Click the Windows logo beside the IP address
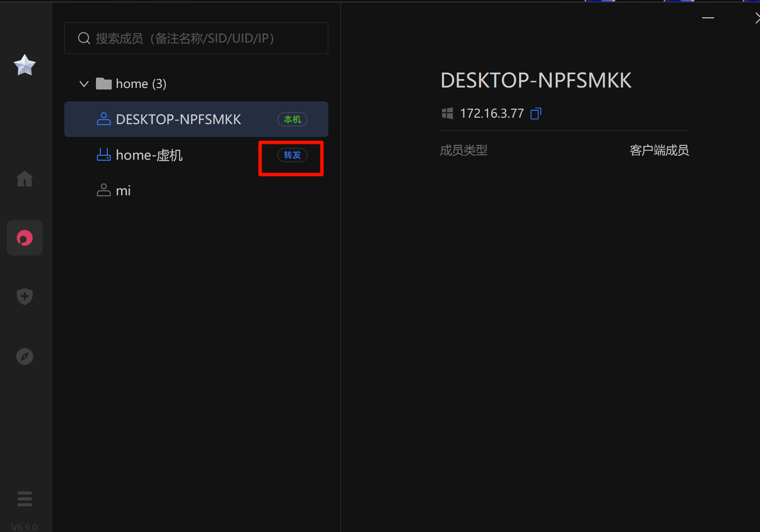Viewport: 760px width, 532px height. [447, 114]
